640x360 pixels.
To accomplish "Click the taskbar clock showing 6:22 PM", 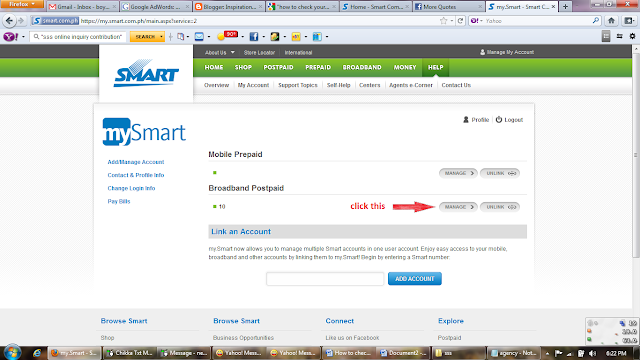I will (616, 353).
